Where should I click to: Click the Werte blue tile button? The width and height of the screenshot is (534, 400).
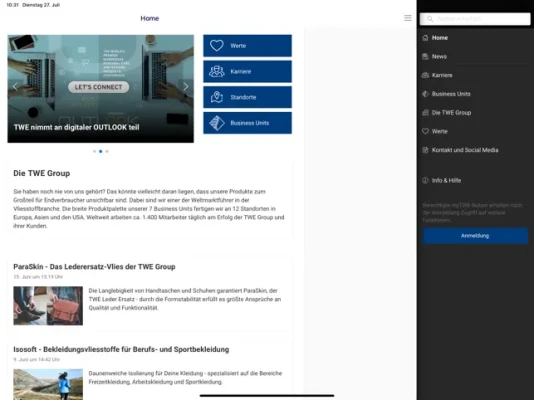[x=248, y=45]
